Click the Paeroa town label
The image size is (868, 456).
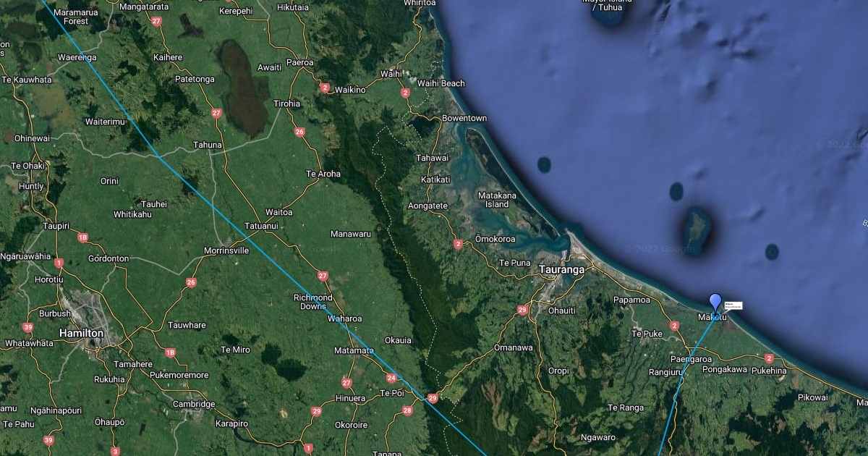click(x=300, y=63)
